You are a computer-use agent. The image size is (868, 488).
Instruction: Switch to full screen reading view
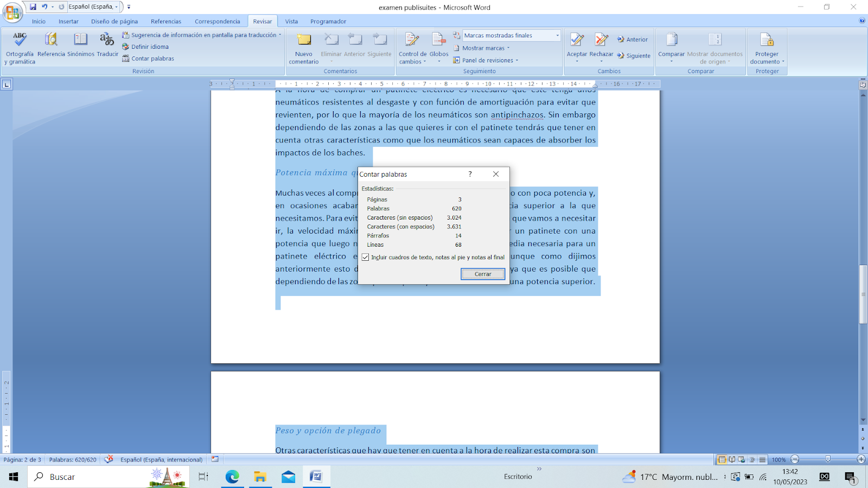pyautogui.click(x=732, y=459)
